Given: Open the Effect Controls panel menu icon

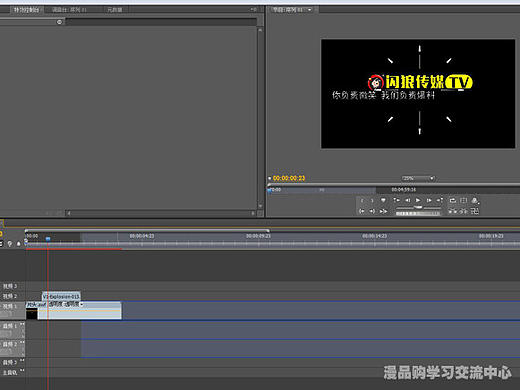Looking at the screenshot, I should point(253,10).
